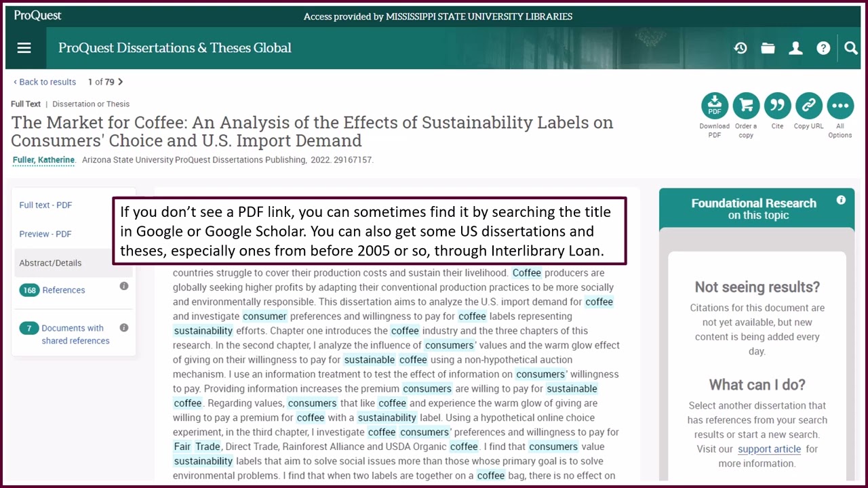Viewport: 868px width, 488px height.
Task: Click the info icon beside References
Action: click(x=124, y=286)
